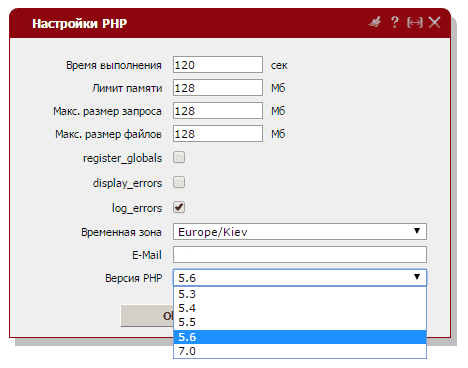
Task: Toggle the display_errors checkbox
Action: [x=179, y=182]
